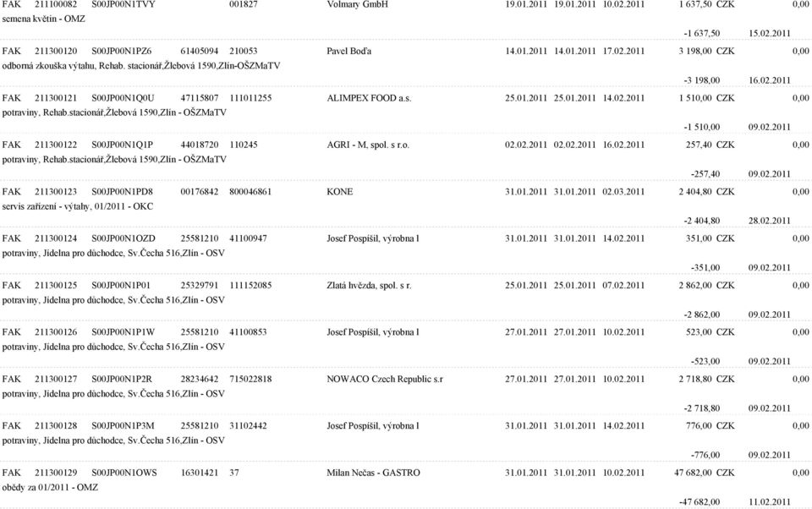
Task: Click invoice code S00JP00N1P3M
Action: [x=123, y=425]
